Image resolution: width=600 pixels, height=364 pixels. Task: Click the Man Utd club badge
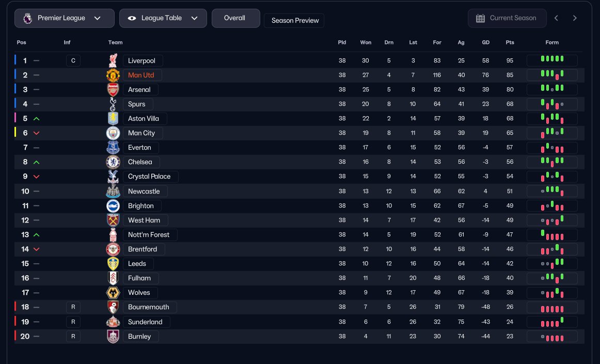tap(113, 75)
